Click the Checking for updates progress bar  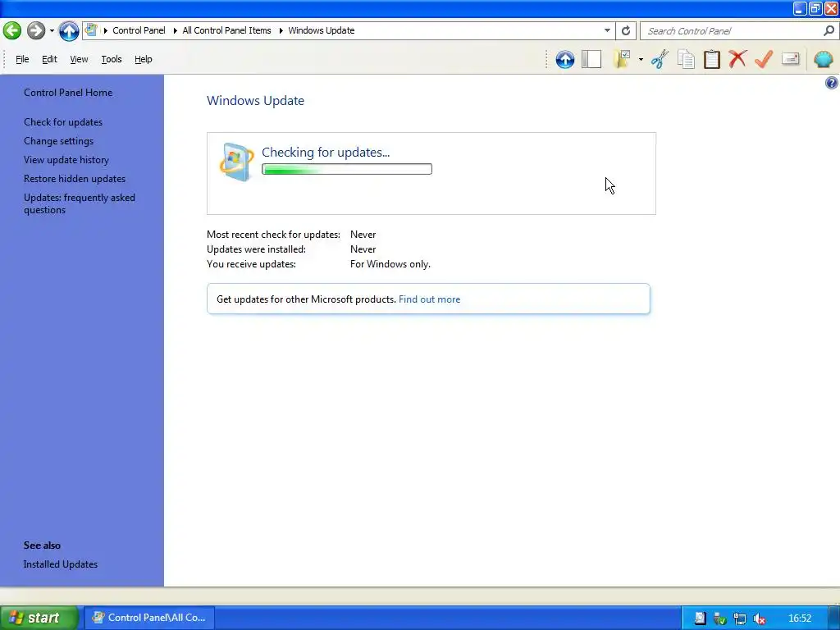pyautogui.click(x=347, y=169)
